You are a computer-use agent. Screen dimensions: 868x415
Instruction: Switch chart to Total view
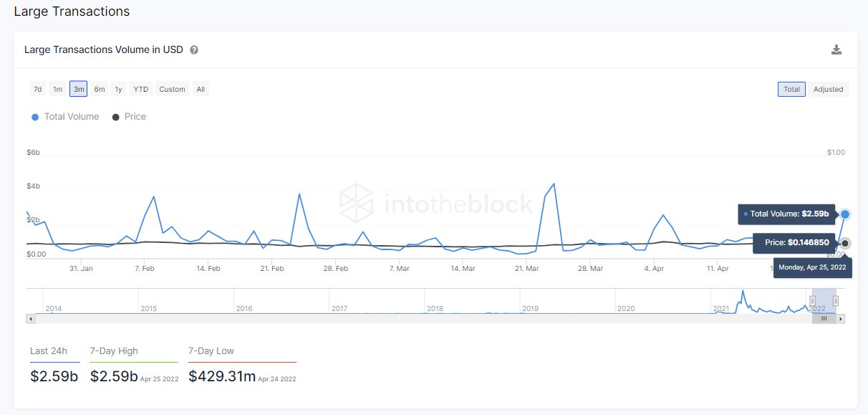pos(791,90)
